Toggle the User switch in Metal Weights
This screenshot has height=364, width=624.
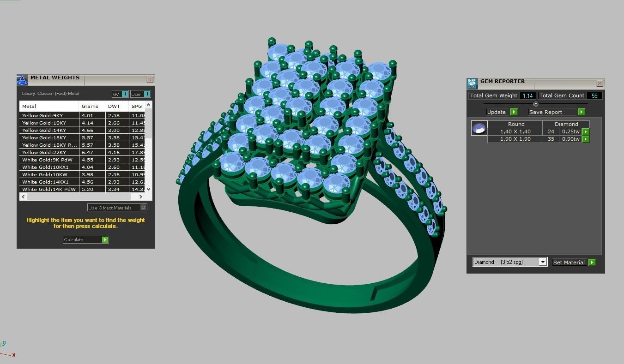[x=140, y=94]
